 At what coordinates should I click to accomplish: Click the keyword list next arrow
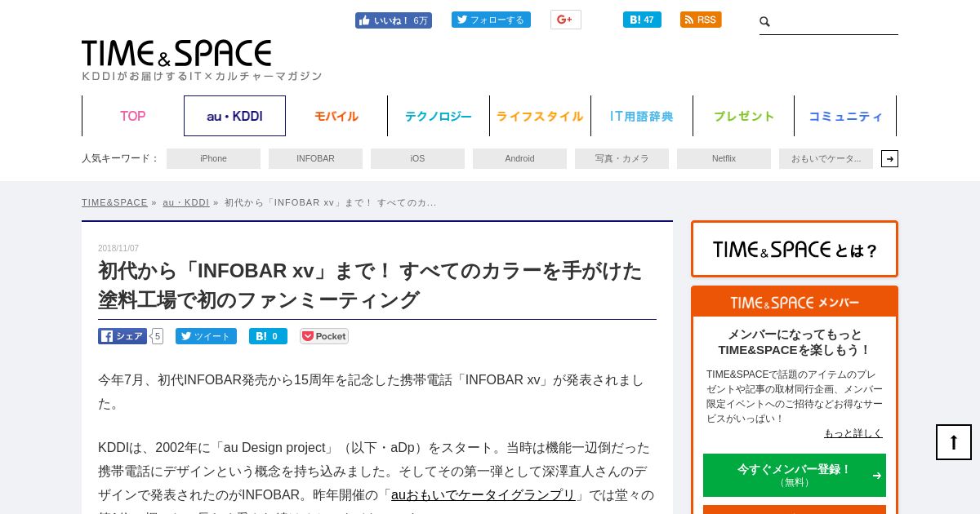[889, 158]
